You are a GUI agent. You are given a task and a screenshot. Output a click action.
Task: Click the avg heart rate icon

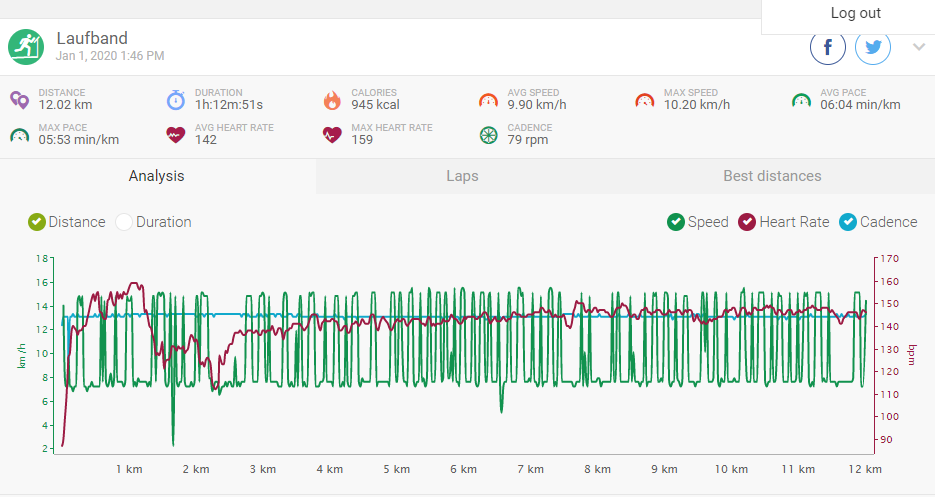(x=176, y=135)
